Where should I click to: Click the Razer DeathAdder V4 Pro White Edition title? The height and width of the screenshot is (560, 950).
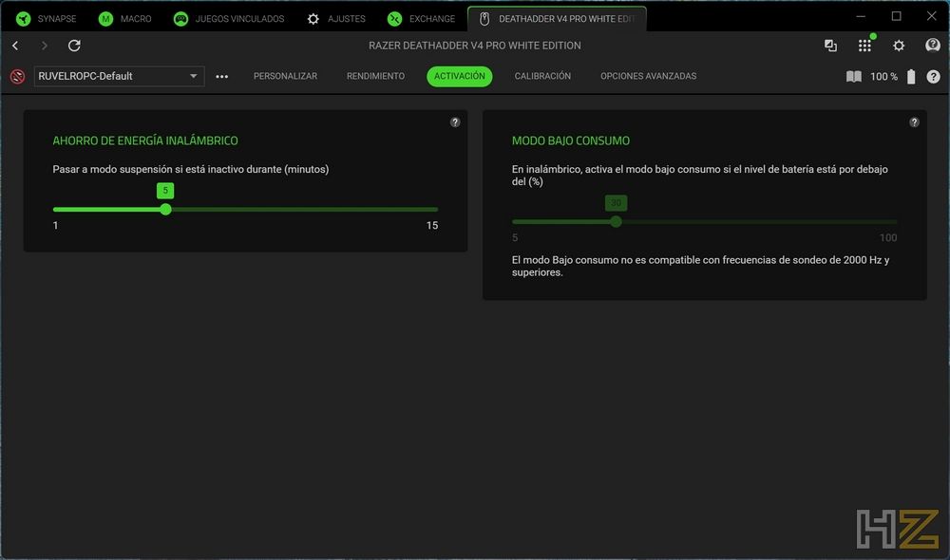click(475, 46)
